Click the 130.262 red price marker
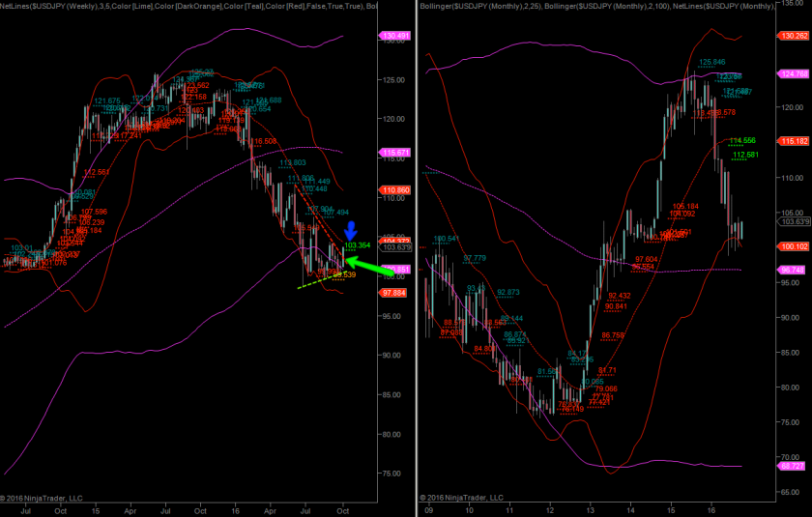Image resolution: width=812 pixels, height=517 pixels. 794,37
